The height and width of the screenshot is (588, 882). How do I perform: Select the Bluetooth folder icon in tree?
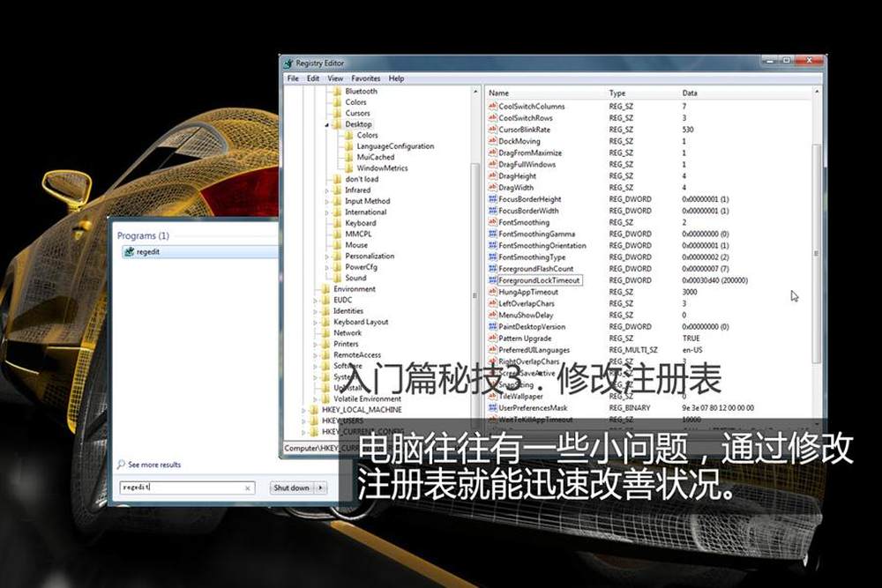(337, 91)
